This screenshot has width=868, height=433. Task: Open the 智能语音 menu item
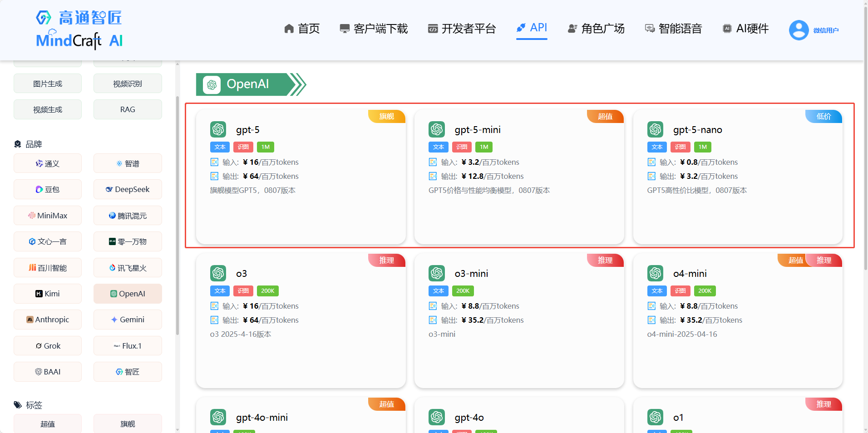pyautogui.click(x=673, y=29)
